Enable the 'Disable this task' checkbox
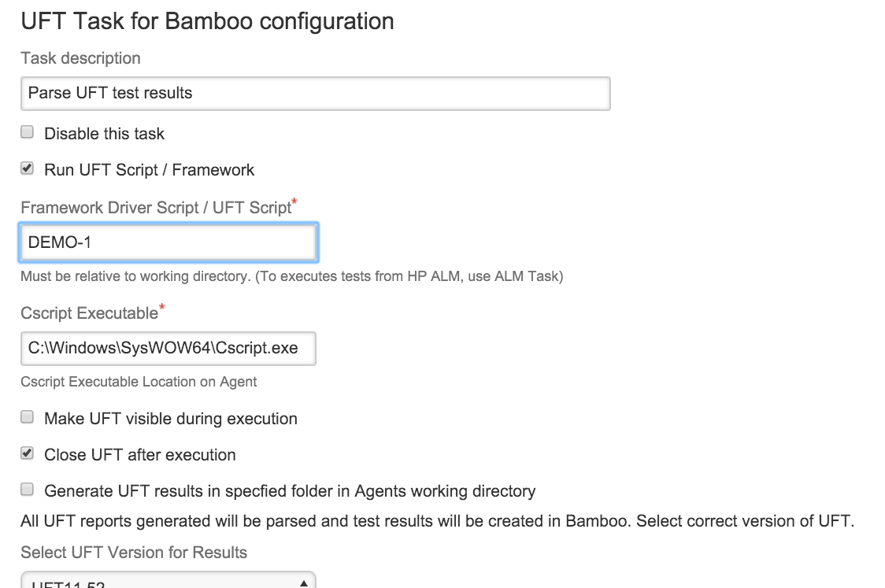The image size is (885, 588). pyautogui.click(x=26, y=131)
